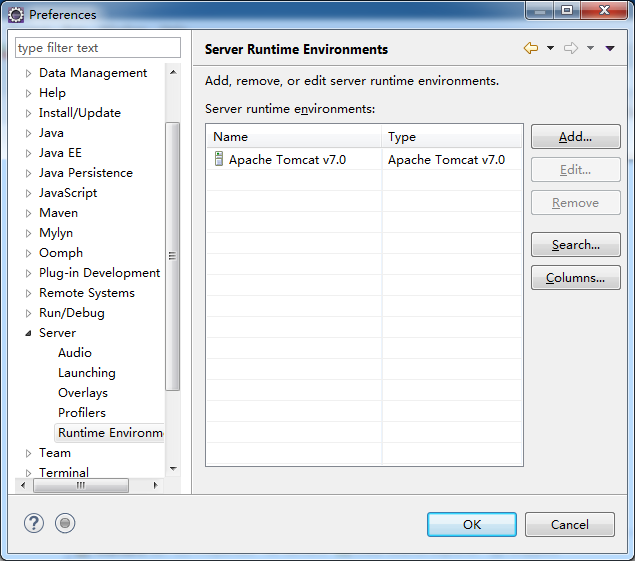The width and height of the screenshot is (635, 561).
Task: Expand the Team tree node
Action: coord(28,453)
